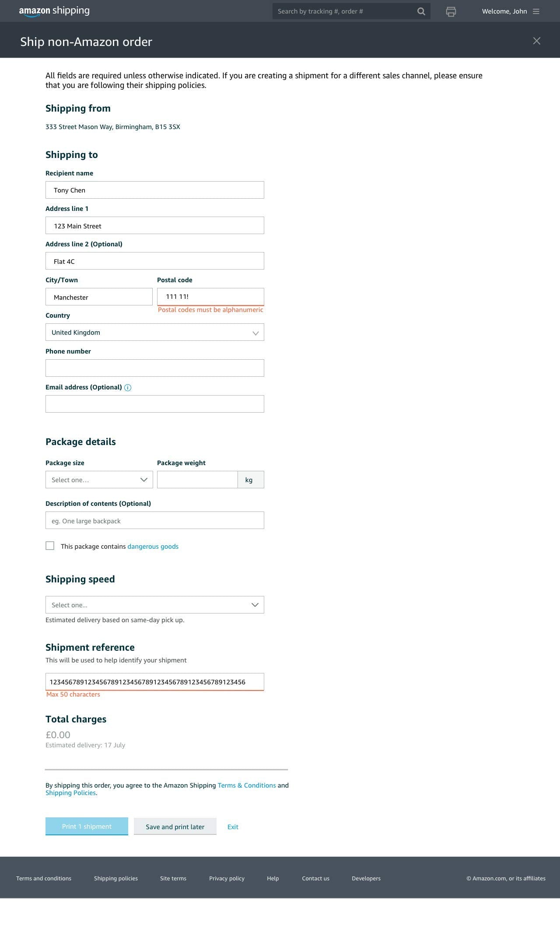
Task: Click Save and print later
Action: (x=175, y=826)
